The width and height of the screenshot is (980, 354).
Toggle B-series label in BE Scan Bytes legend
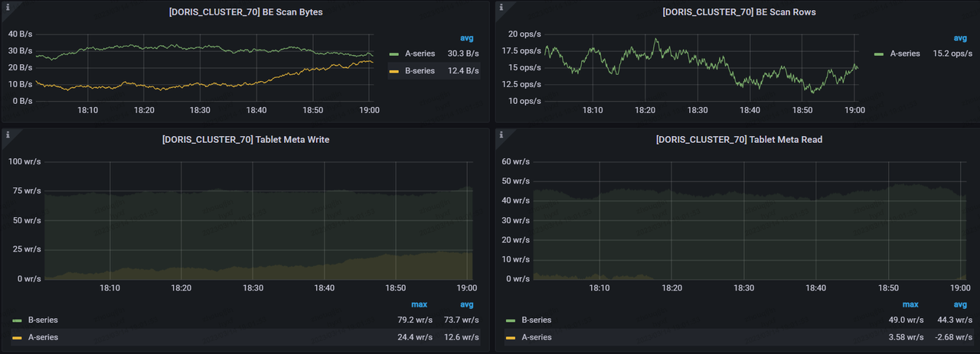pyautogui.click(x=420, y=70)
